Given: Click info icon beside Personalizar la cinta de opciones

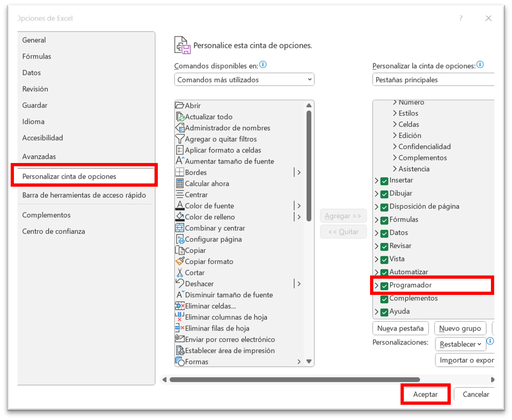Looking at the screenshot, I should pos(480,64).
